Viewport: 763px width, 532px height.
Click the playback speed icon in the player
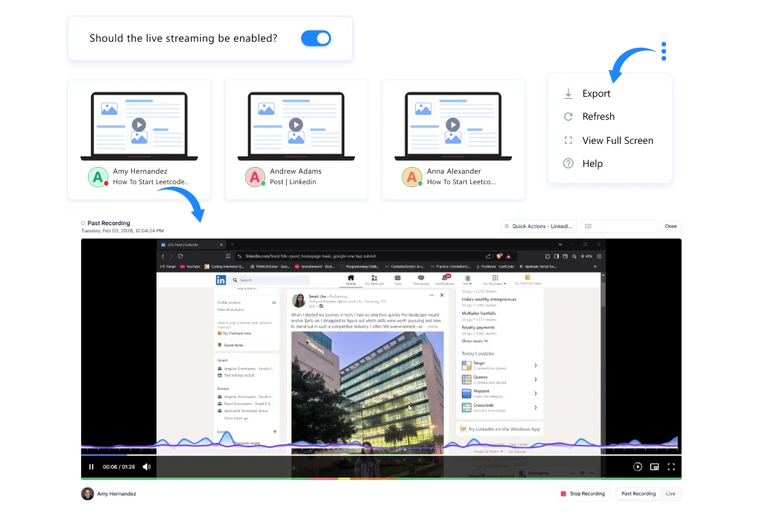point(638,466)
